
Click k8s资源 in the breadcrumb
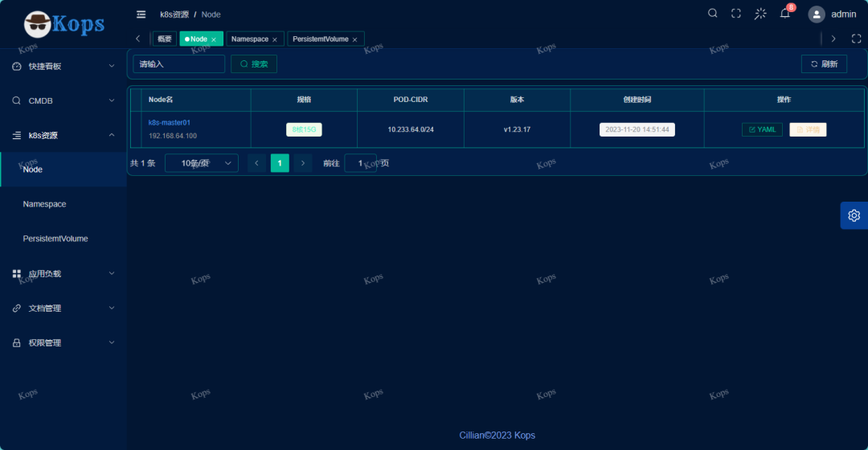pos(174,14)
